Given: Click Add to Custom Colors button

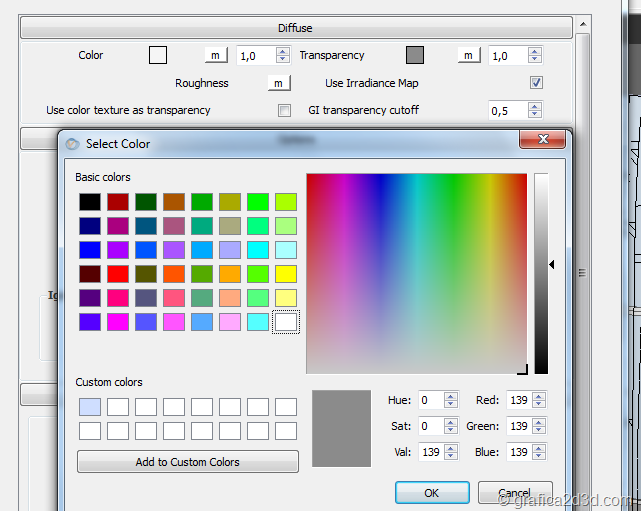Looking at the screenshot, I should [x=188, y=462].
